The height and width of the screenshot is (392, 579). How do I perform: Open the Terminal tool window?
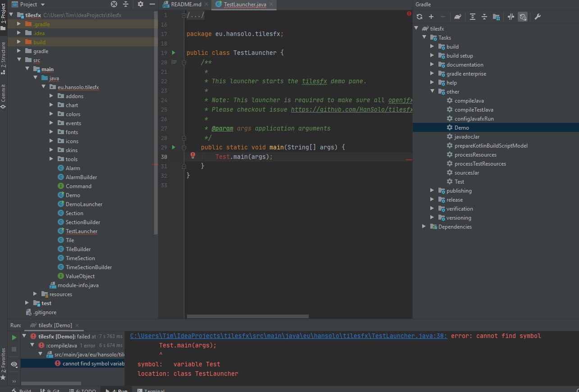click(x=150, y=390)
